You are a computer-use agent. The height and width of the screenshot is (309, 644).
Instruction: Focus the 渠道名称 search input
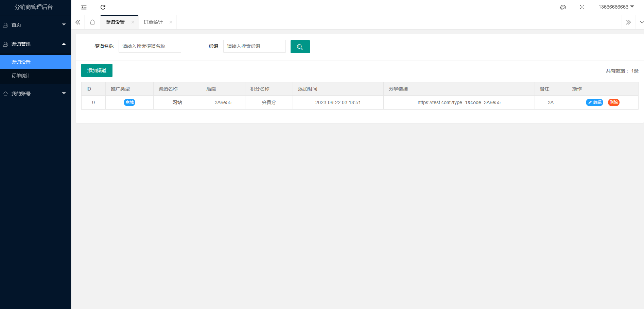(150, 46)
